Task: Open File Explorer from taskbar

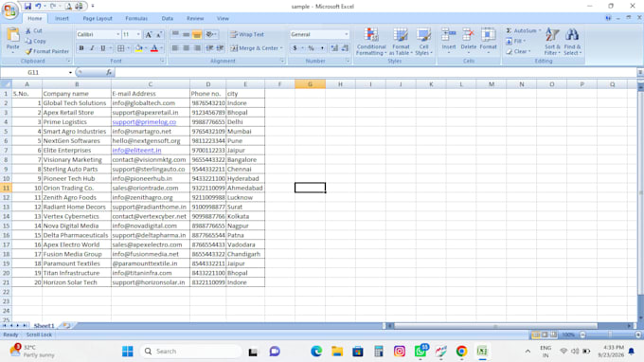Action: [x=337, y=352]
